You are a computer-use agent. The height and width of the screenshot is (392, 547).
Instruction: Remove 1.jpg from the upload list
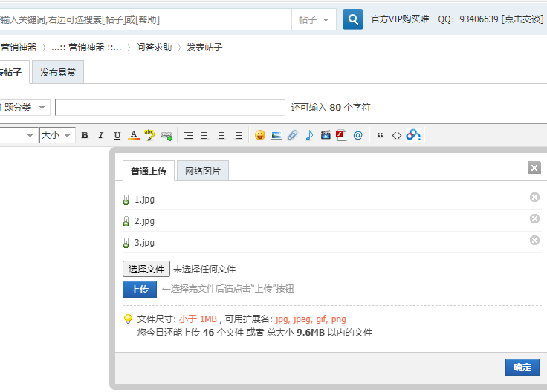point(534,197)
